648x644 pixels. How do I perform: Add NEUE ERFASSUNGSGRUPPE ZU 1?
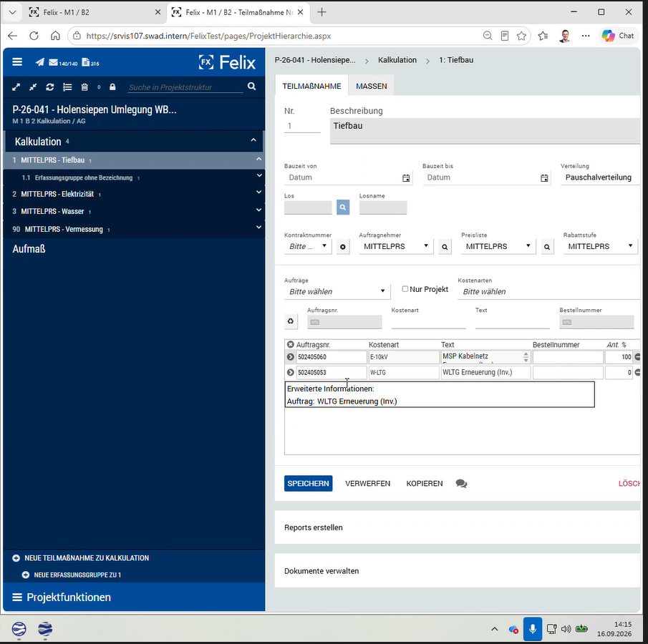(72, 575)
